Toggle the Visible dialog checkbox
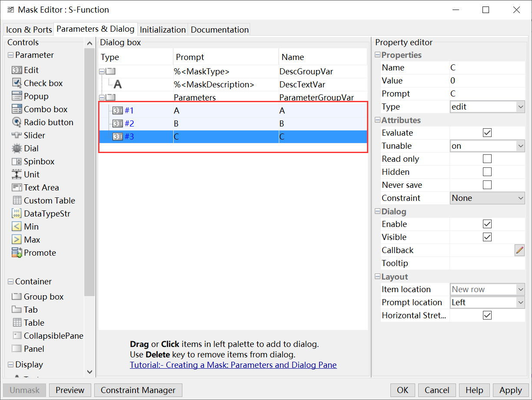The height and width of the screenshot is (400, 532). pyautogui.click(x=487, y=237)
